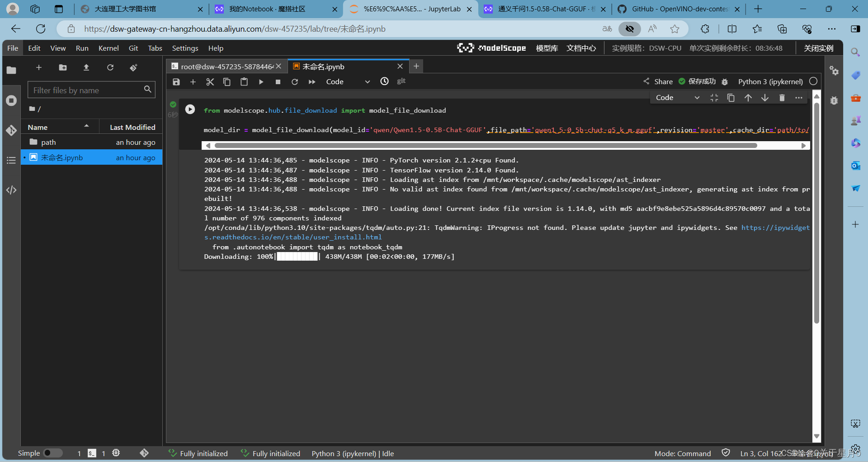Click the horizontal scrollbar of the code cell

click(x=486, y=146)
